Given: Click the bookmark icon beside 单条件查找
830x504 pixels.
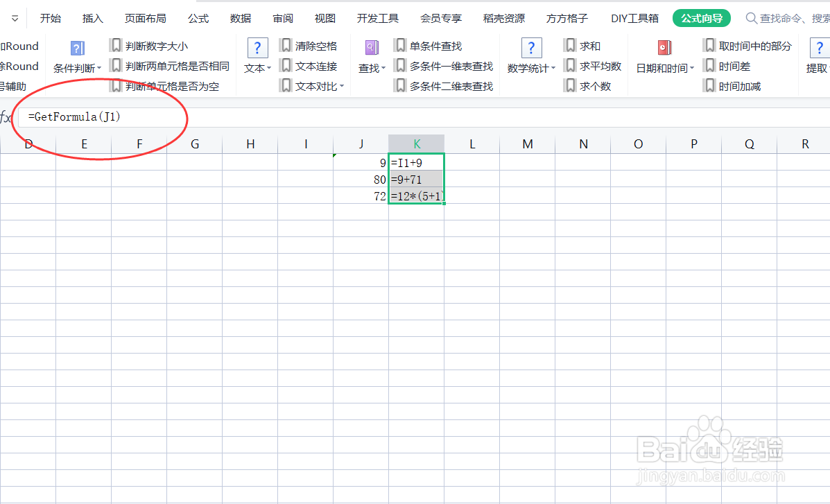Looking at the screenshot, I should (x=400, y=46).
